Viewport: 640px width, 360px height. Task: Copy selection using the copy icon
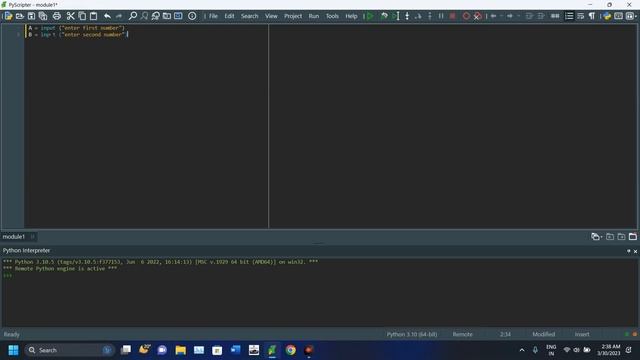click(82, 16)
